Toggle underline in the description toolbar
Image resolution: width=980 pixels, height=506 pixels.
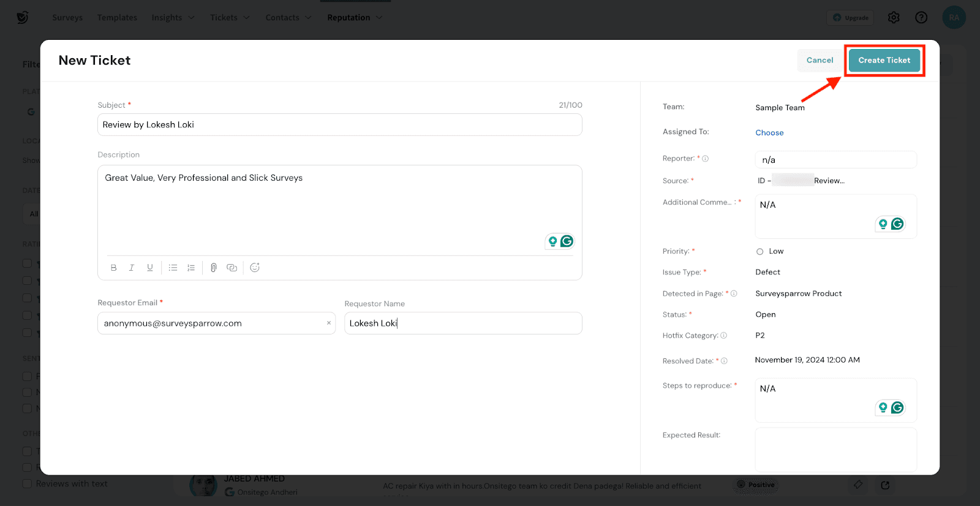click(149, 268)
